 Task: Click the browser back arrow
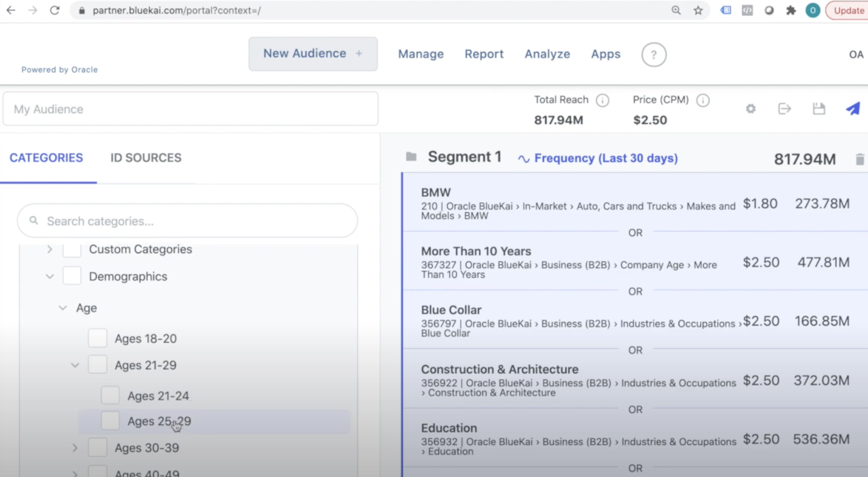[x=11, y=10]
